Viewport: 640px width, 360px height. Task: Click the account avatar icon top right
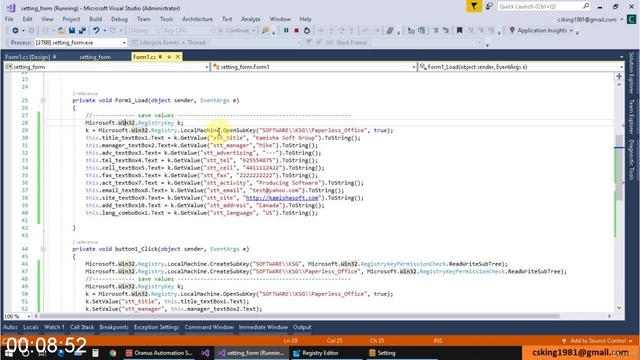(631, 19)
